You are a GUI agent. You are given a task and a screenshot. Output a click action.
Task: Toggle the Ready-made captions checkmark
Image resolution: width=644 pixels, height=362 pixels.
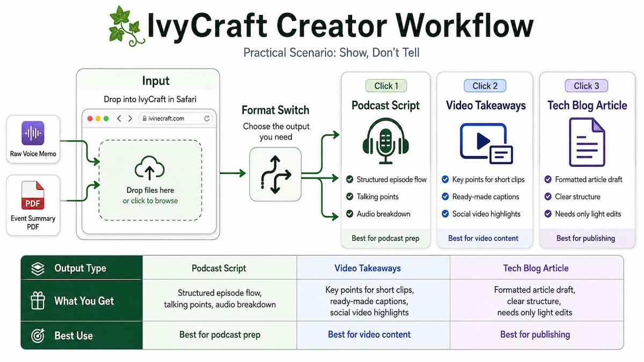[445, 196]
